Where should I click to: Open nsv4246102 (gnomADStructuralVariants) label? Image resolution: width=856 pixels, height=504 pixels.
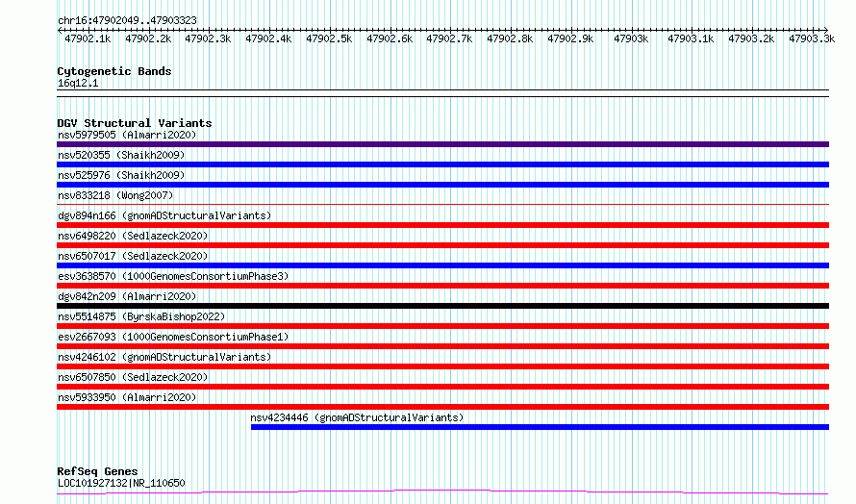pos(164,357)
